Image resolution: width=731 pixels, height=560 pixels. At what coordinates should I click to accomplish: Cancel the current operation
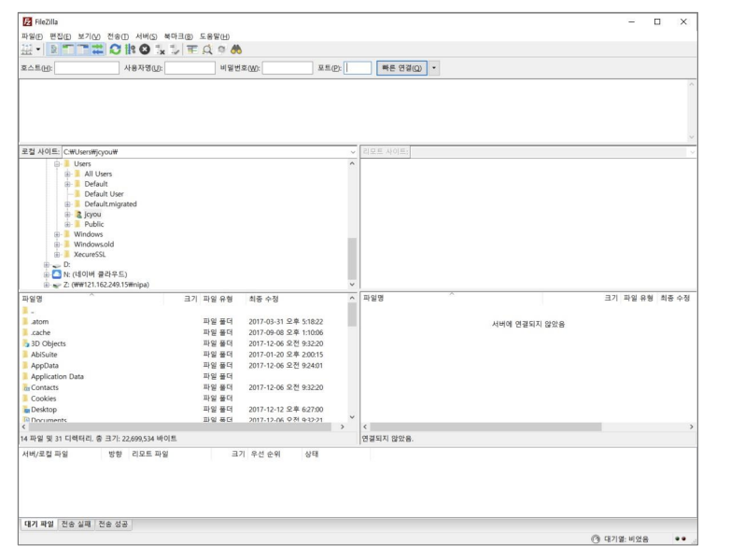(x=145, y=49)
